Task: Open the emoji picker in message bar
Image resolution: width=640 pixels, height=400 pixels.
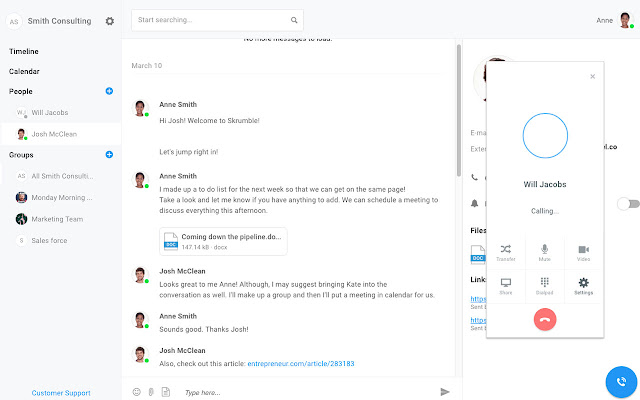Action: [x=136, y=392]
